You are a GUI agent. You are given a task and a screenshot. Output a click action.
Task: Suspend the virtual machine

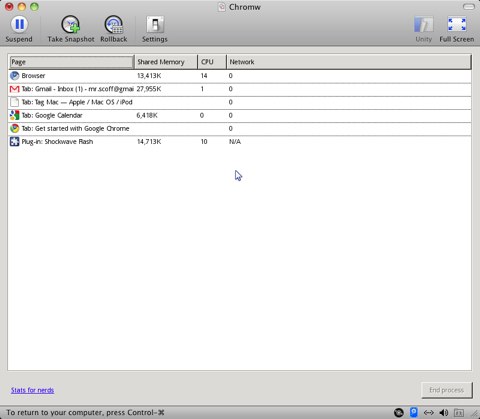(19, 29)
